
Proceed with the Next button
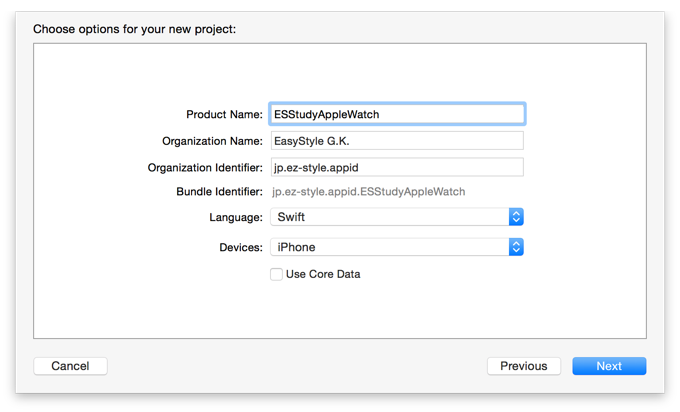pos(609,366)
